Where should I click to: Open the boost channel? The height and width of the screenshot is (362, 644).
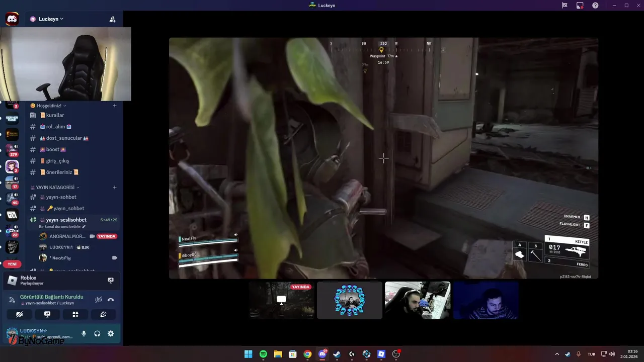point(73,149)
